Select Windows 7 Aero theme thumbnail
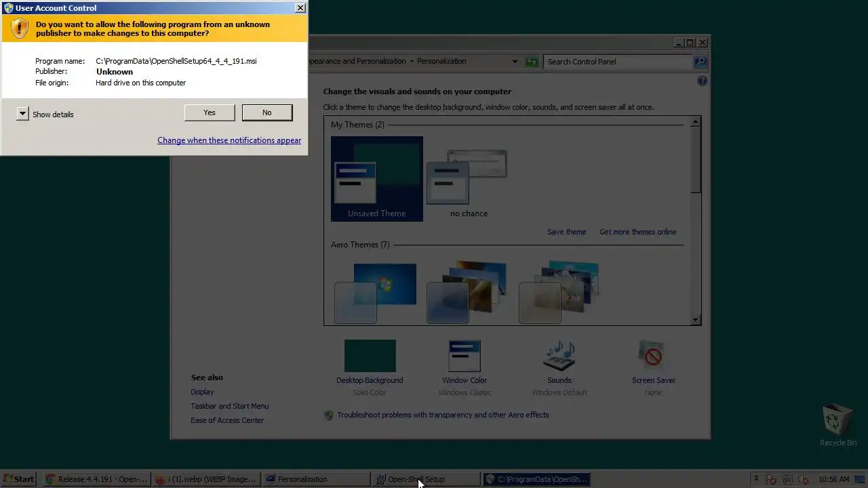868x488 pixels. tap(376, 293)
